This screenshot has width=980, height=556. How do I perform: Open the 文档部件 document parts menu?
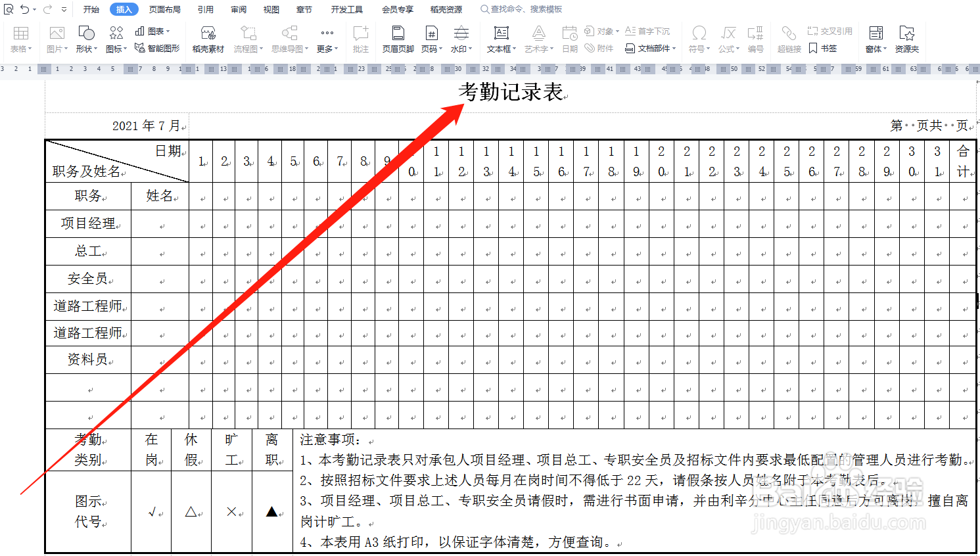coord(650,48)
